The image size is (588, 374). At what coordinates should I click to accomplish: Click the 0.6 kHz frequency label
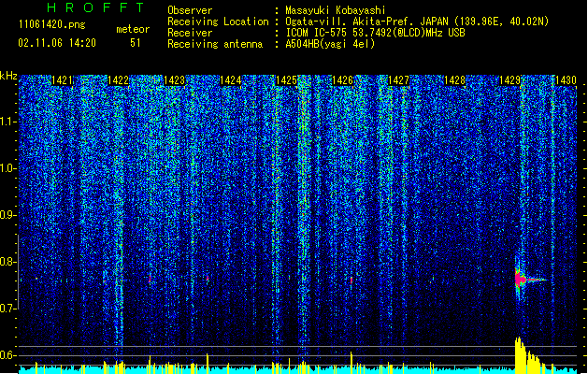click(x=8, y=355)
